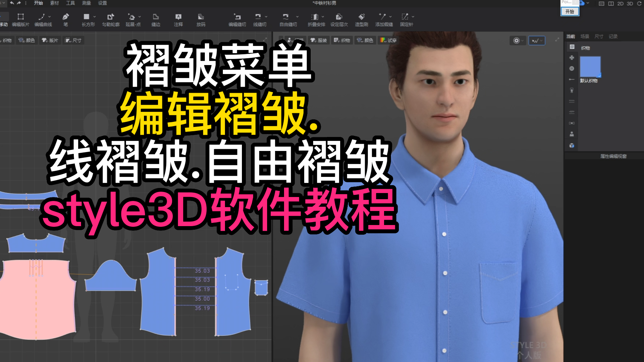Screen dimensions: 644x362
Task: Expand simulation options dropdown arrow
Action: [x=522, y=41]
